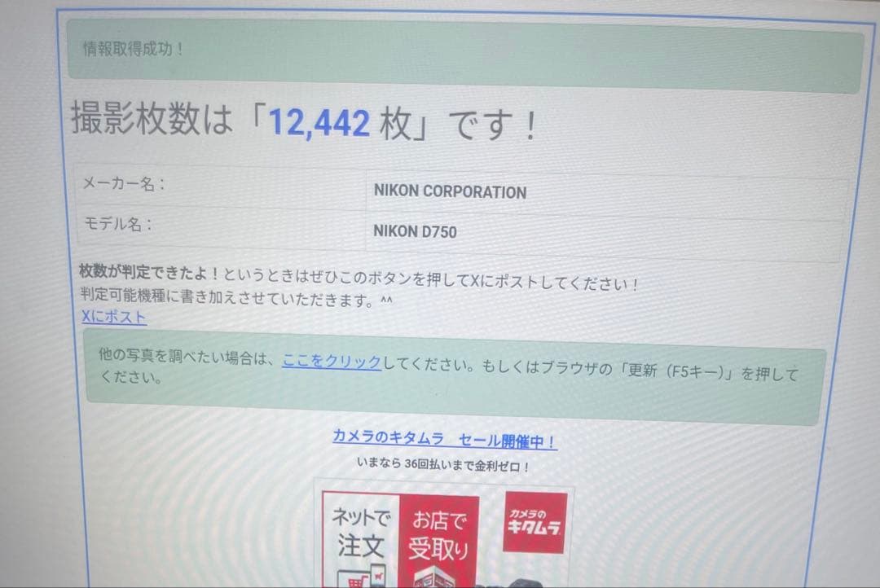Click the blue 12,442 shot count number
The width and height of the screenshot is (880, 588).
click(318, 122)
